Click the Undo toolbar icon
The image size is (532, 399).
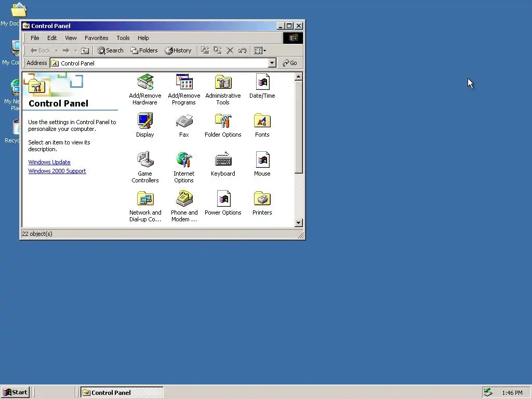point(242,50)
